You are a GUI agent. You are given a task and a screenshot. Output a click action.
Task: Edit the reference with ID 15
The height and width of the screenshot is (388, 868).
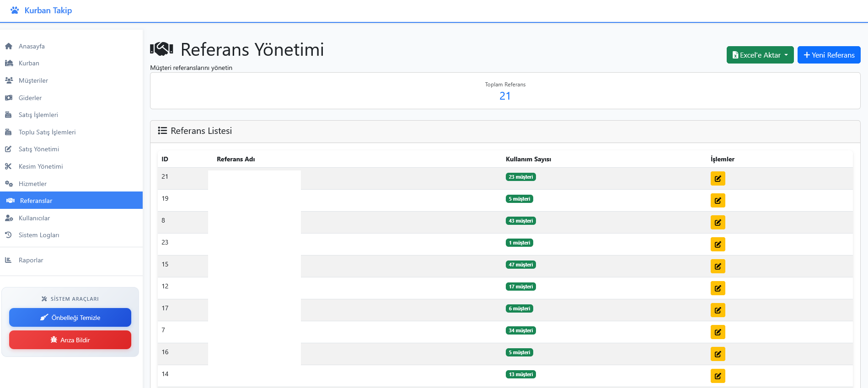[x=718, y=266]
